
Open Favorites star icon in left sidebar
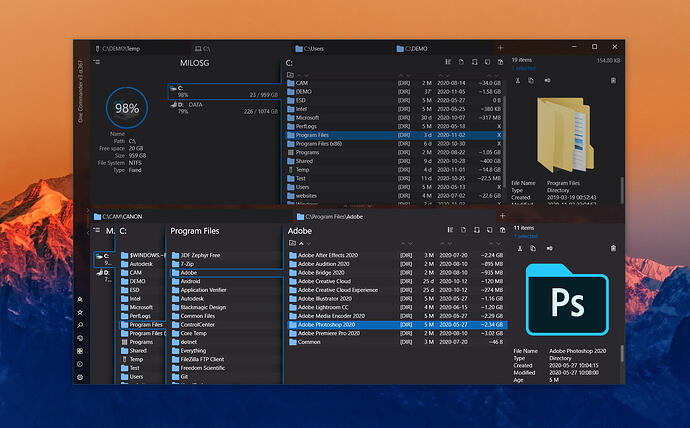pyautogui.click(x=79, y=313)
